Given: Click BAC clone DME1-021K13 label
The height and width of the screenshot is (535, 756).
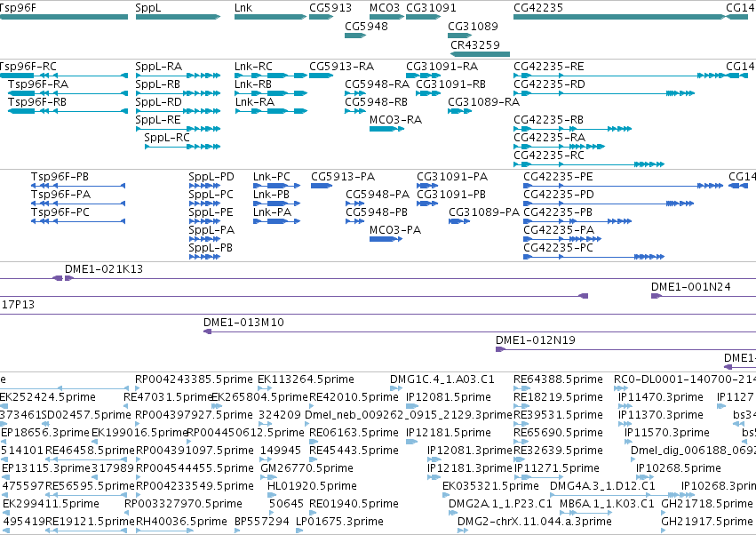Looking at the screenshot, I should [x=104, y=269].
